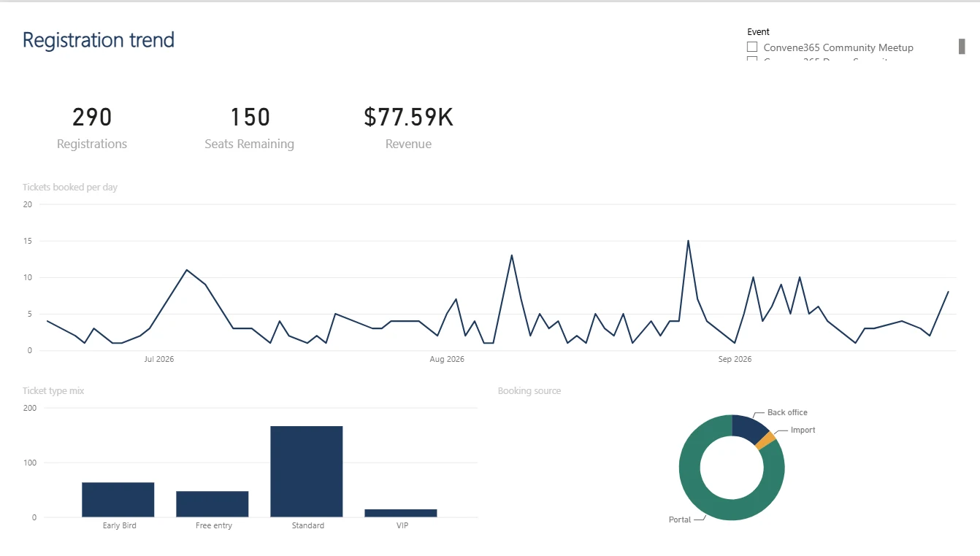Click the Free entry axis label

213,525
